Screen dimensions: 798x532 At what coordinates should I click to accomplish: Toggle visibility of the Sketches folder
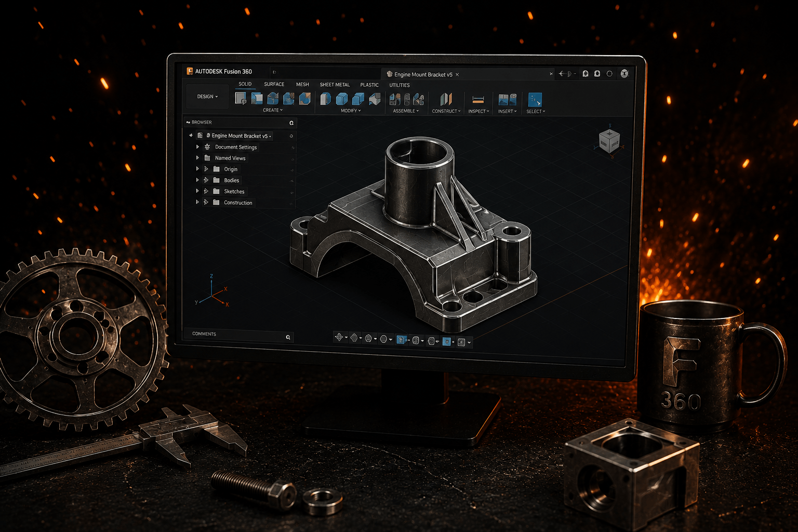click(291, 192)
